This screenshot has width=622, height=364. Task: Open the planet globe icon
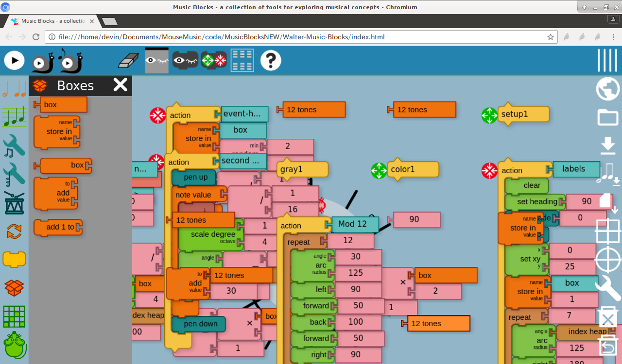pos(607,89)
